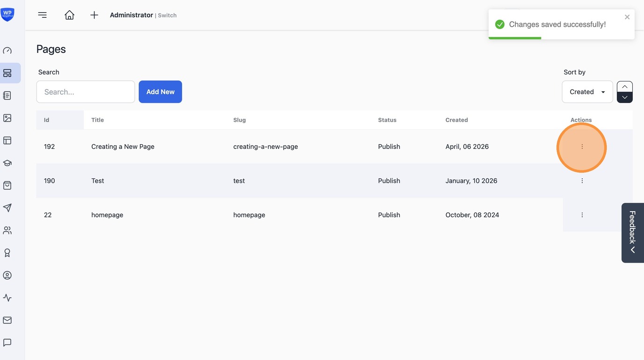Click the test slug cell
Viewport: 644px width, 360px height.
tap(239, 181)
